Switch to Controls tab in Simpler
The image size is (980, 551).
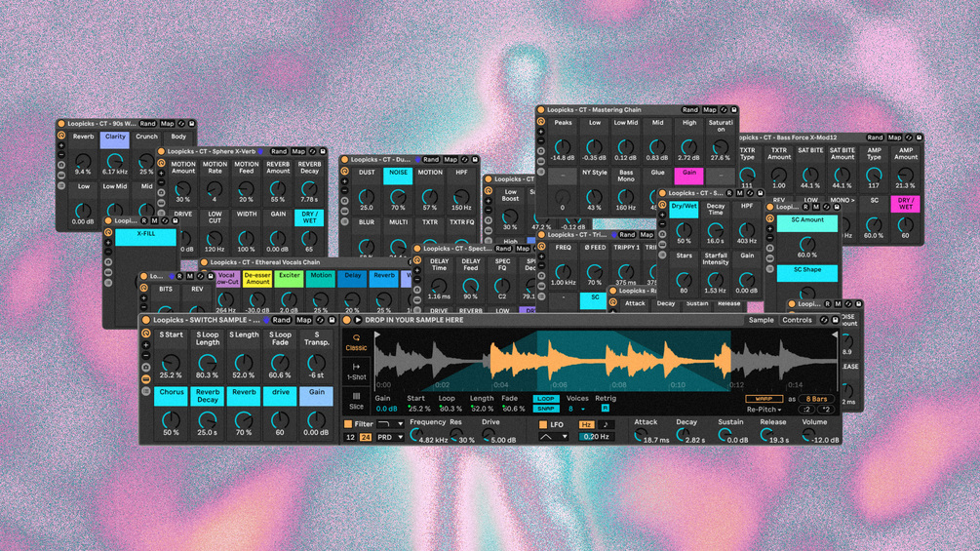797,320
